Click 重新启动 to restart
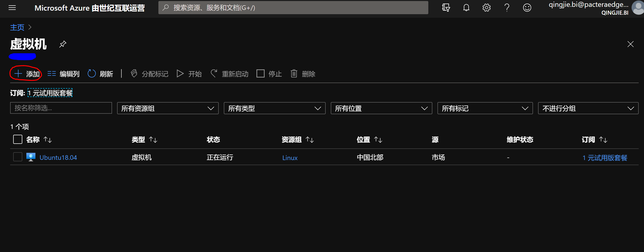This screenshot has width=644, height=252. pos(229,74)
